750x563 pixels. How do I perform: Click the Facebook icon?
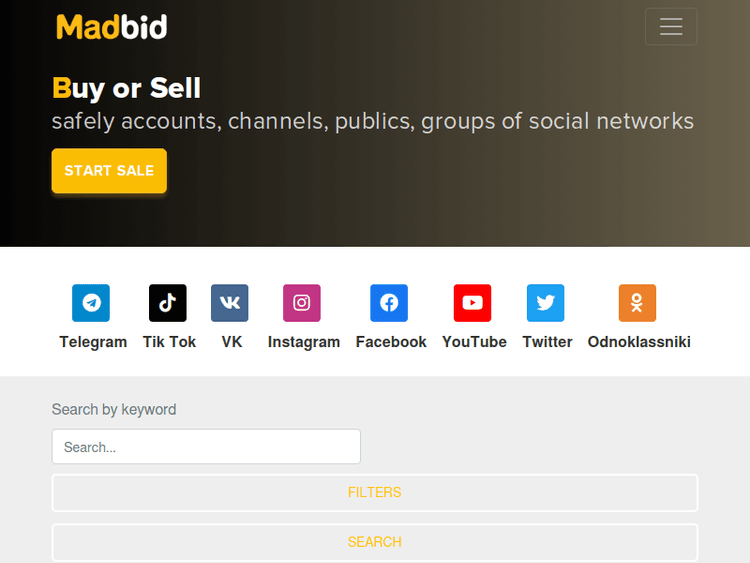pos(389,302)
